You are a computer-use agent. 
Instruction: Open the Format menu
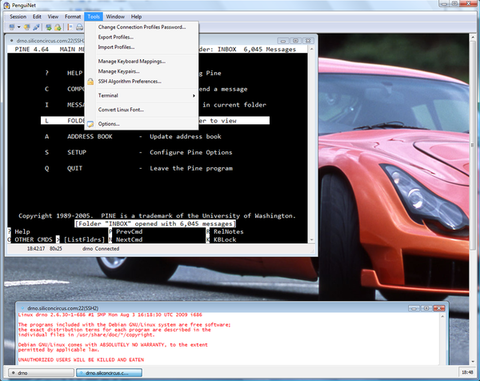[x=73, y=17]
